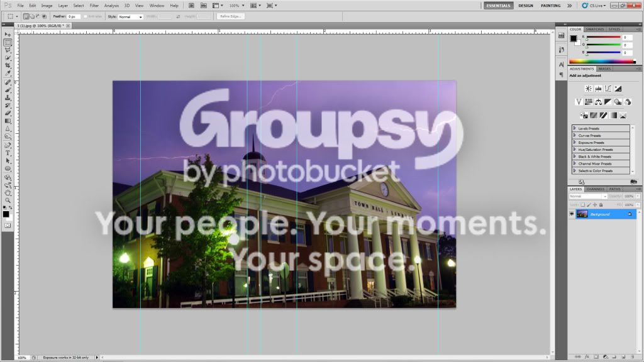This screenshot has height=362, width=644.
Task: Toggle the Anti-alias checkbox
Action: pyautogui.click(x=86, y=16)
